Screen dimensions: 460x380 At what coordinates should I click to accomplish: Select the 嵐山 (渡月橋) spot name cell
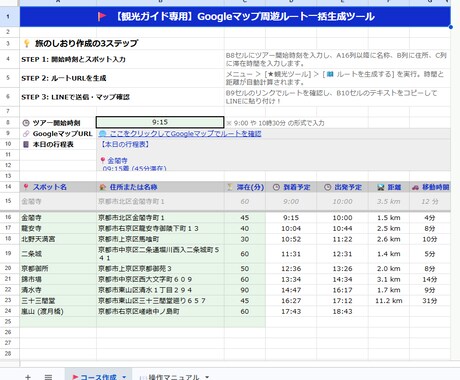coord(58,311)
